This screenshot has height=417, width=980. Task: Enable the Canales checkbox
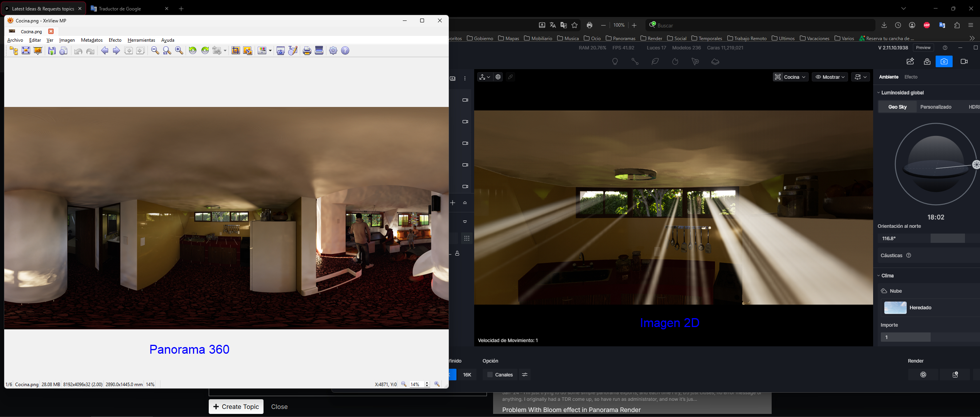(490, 375)
